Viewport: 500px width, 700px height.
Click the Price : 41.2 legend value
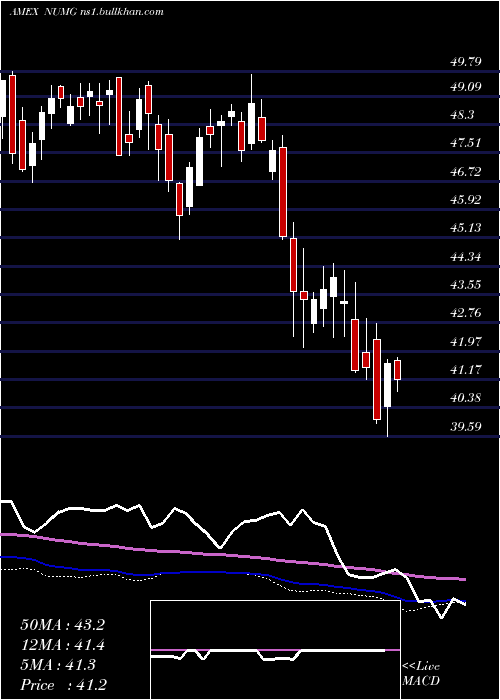coord(63,685)
